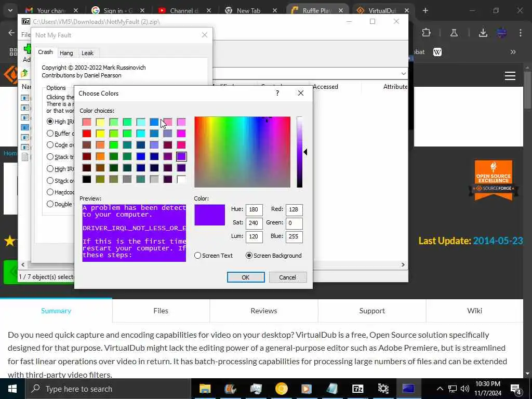Click the Attributes column header in 7-Zip
Image resolution: width=532 pixels, height=399 pixels.
pyautogui.click(x=395, y=87)
